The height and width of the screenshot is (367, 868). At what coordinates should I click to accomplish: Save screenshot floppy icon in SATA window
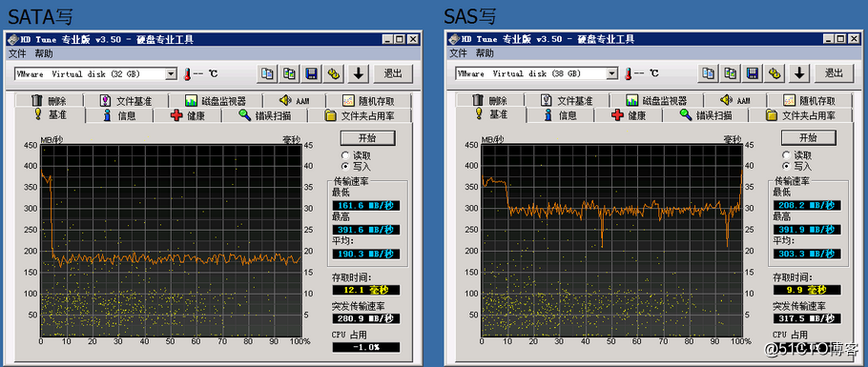(x=312, y=73)
